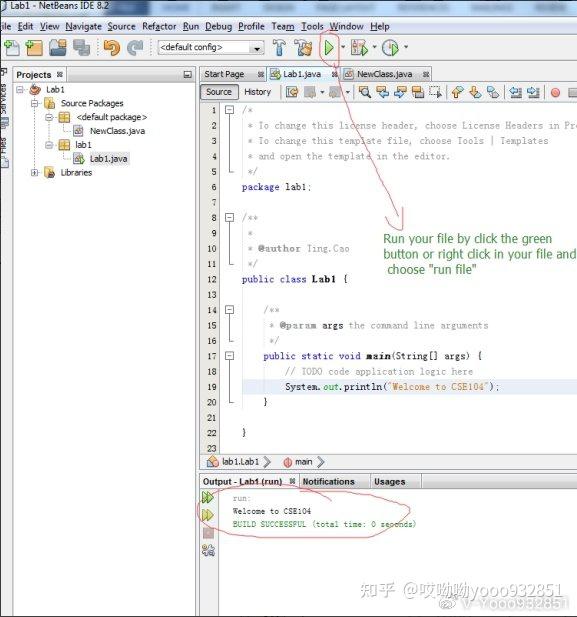Collapse the lab1 package node
577x617 pixels.
click(x=49, y=145)
